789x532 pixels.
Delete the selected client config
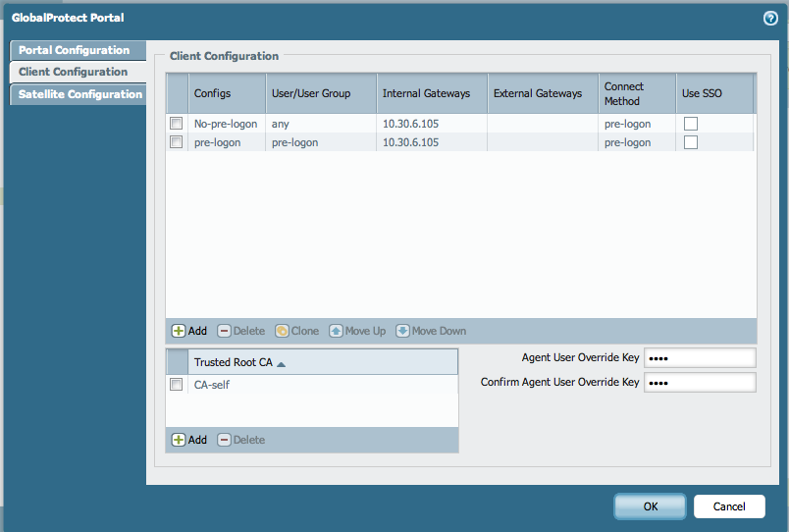click(x=240, y=331)
